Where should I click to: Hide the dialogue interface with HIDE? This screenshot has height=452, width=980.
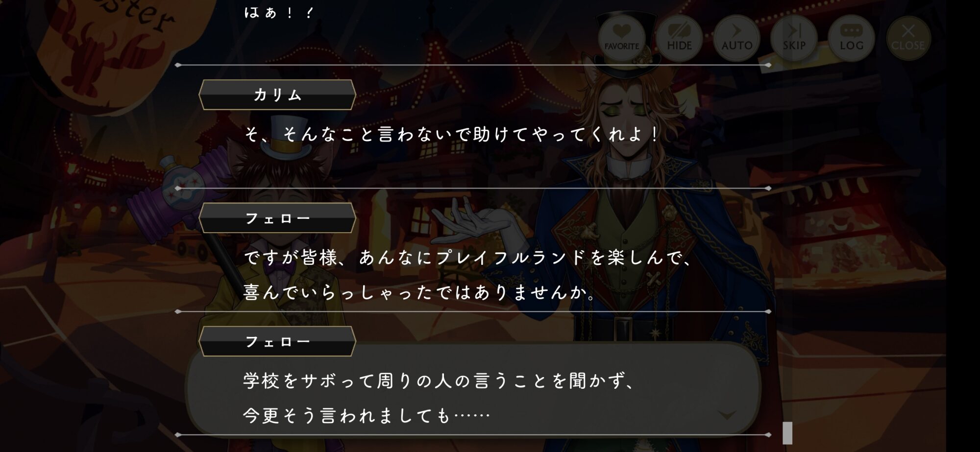point(679,38)
